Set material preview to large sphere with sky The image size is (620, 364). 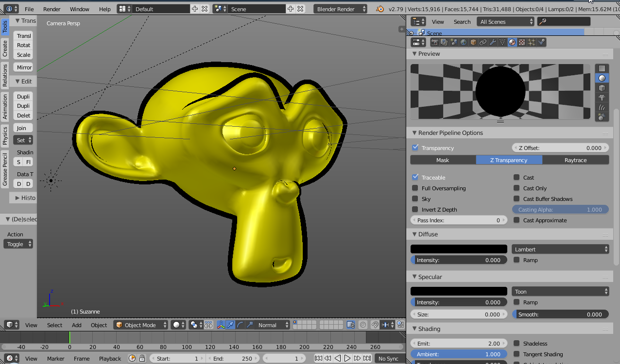pos(602,117)
